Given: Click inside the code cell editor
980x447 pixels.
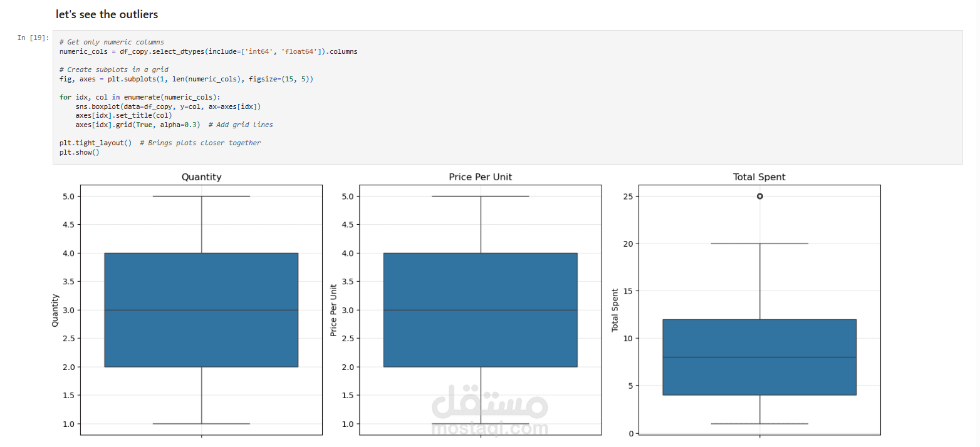Looking at the screenshot, I should tap(508, 97).
